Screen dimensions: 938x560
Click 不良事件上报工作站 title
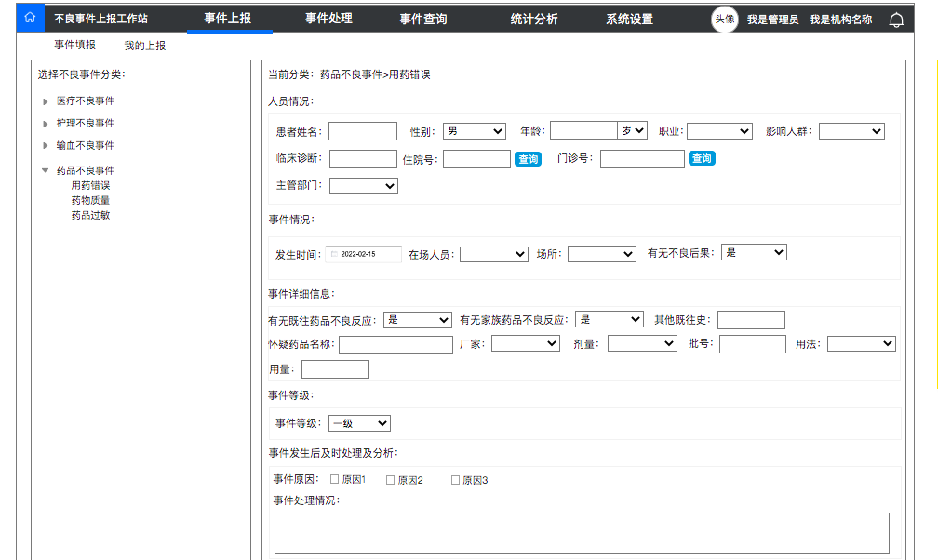100,19
